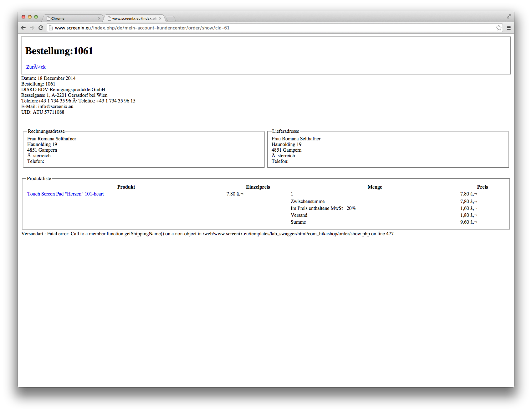Screen dimensions: 532x412
Task: Click the Rechnungsadresse legend
Action: tap(46, 131)
